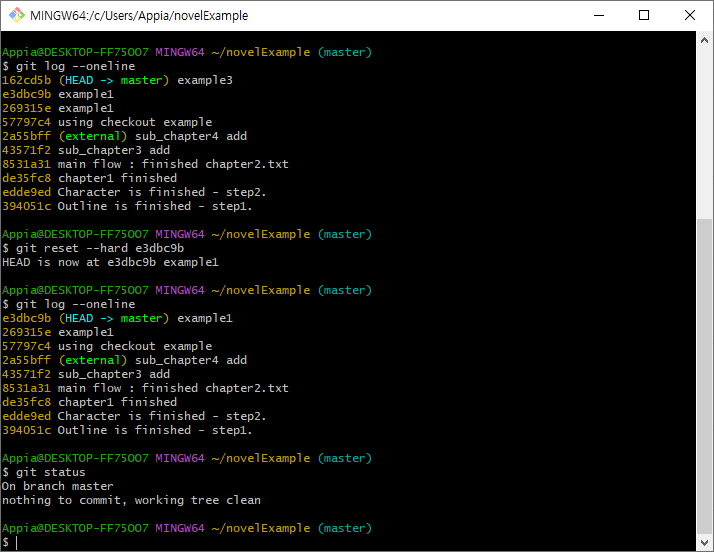Close the MINGW64 terminal window
Viewport: 714px width, 552px height.
point(690,15)
